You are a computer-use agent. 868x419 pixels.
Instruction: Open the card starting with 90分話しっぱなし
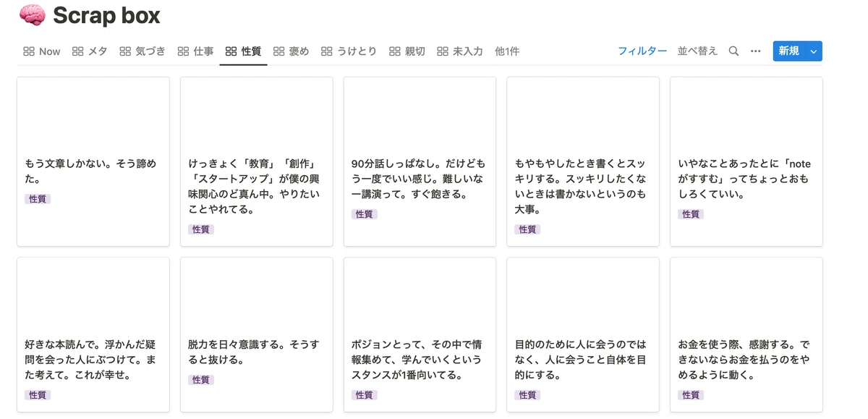click(420, 161)
